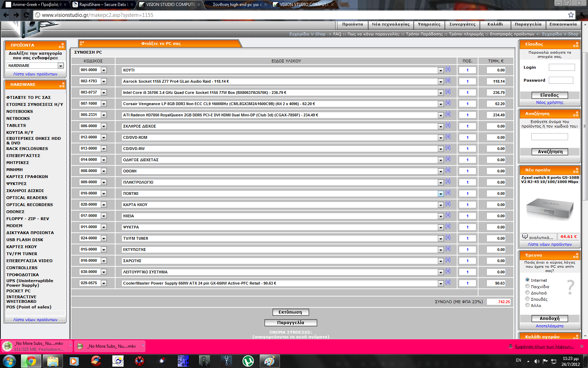
Task: Bookmark page with the star icon
Action: 571,15
